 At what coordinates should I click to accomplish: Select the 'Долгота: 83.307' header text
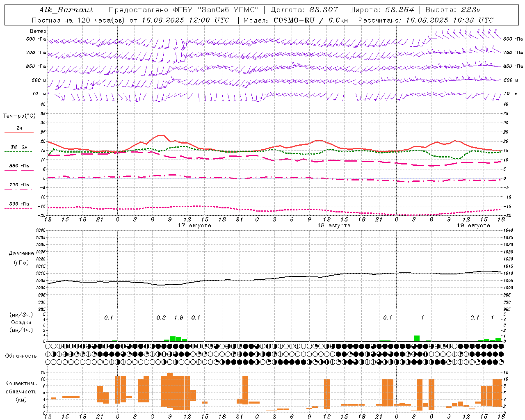click(304, 10)
